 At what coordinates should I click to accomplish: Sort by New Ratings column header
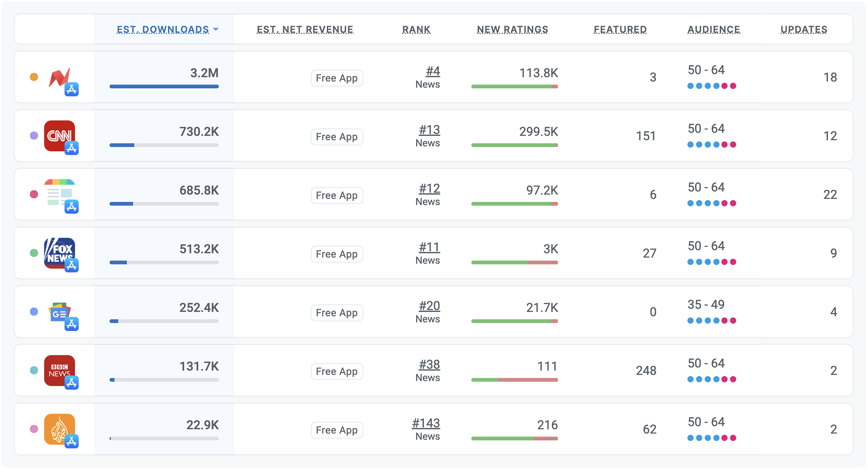[512, 30]
